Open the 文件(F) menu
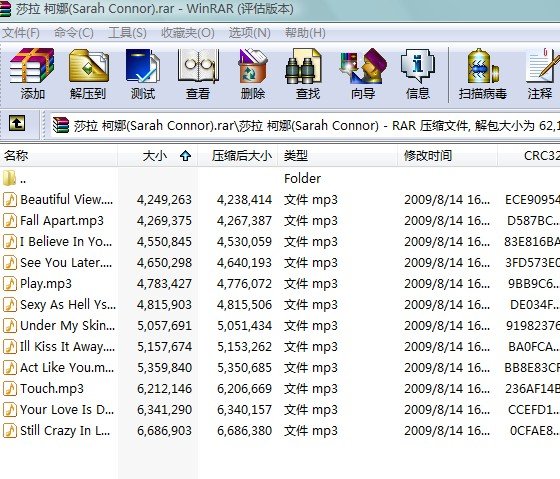Screen dimensions: 560x479 pyautogui.click(x=20, y=33)
